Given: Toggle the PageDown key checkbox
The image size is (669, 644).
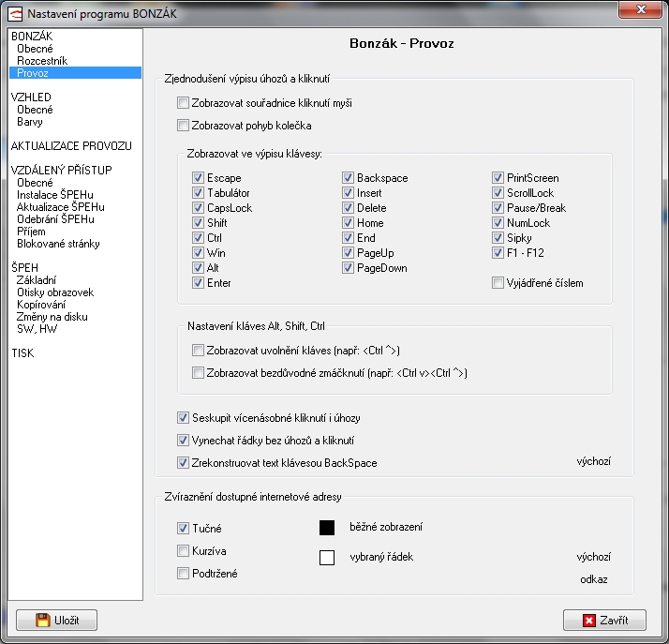Looking at the screenshot, I should click(x=349, y=267).
